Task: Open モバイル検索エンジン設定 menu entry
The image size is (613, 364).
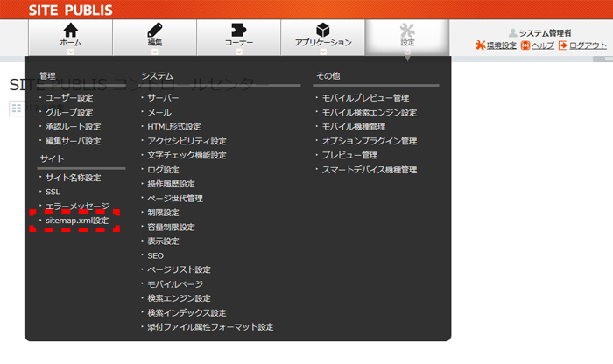Action: 369,112
